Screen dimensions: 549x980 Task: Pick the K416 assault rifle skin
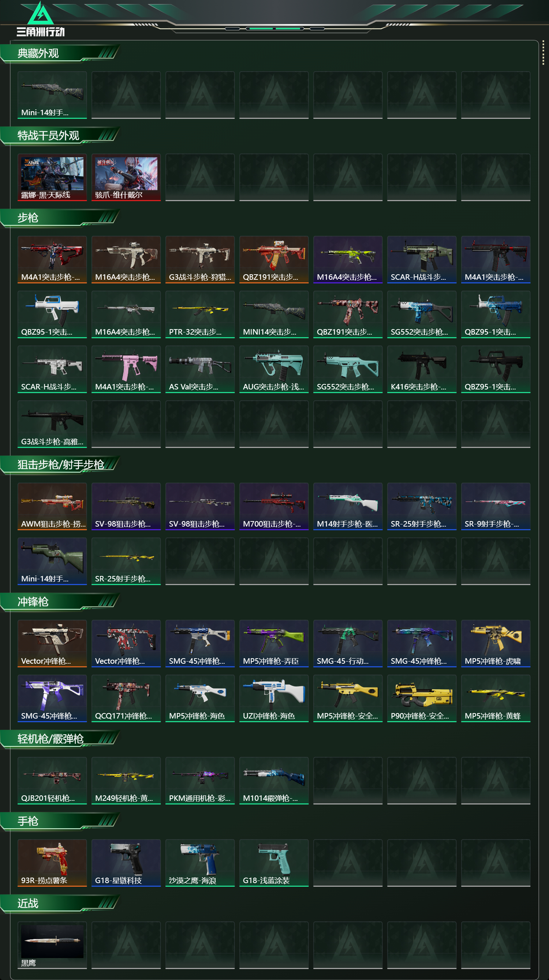pos(422,369)
